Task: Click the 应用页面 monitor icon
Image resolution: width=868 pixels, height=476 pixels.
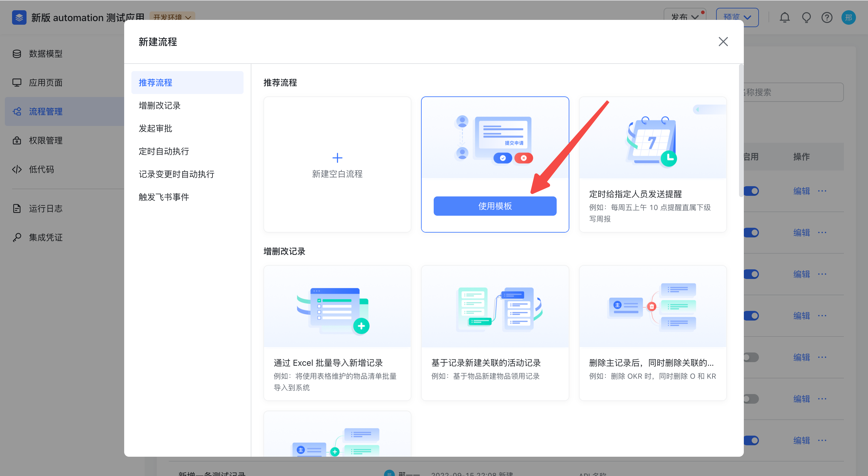Action: [x=17, y=83]
